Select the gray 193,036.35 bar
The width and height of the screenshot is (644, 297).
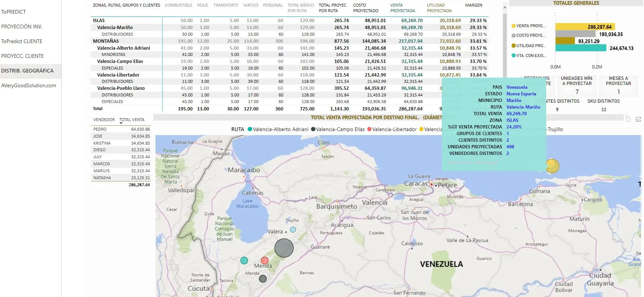(575, 34)
